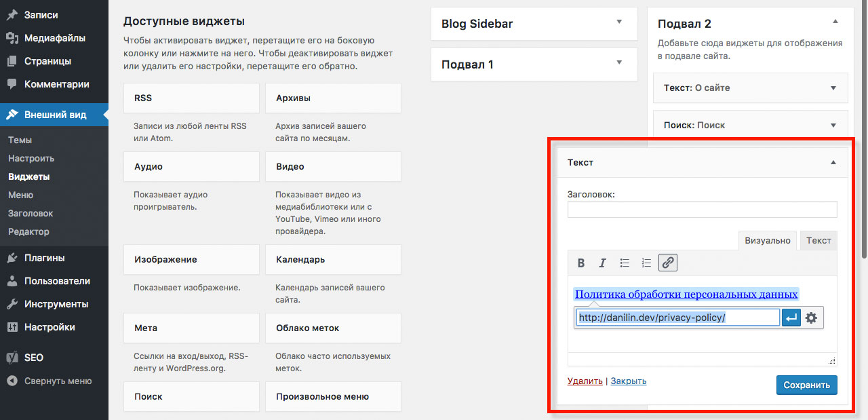Open the Настроить submenu link
Image resolution: width=868 pixels, height=420 pixels.
tap(31, 158)
